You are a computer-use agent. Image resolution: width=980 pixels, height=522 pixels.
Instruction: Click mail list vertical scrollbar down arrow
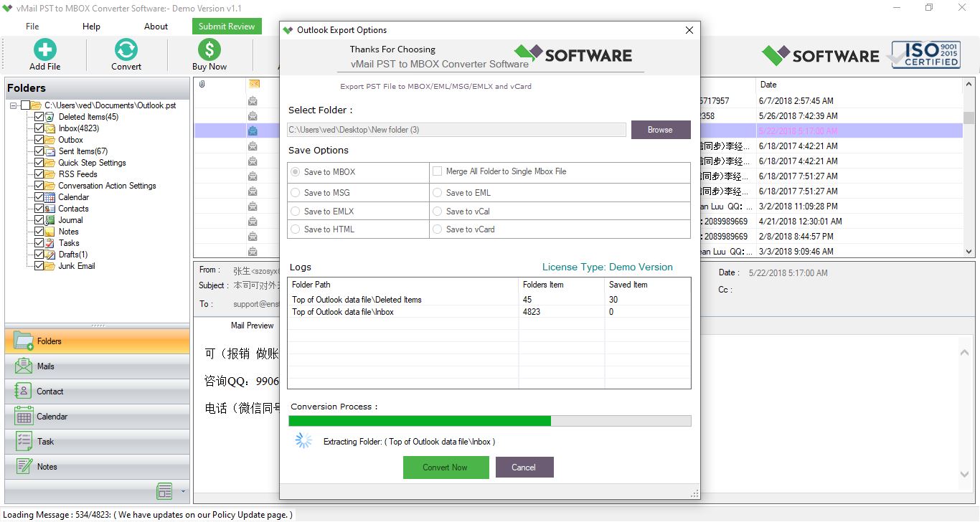pos(969,252)
